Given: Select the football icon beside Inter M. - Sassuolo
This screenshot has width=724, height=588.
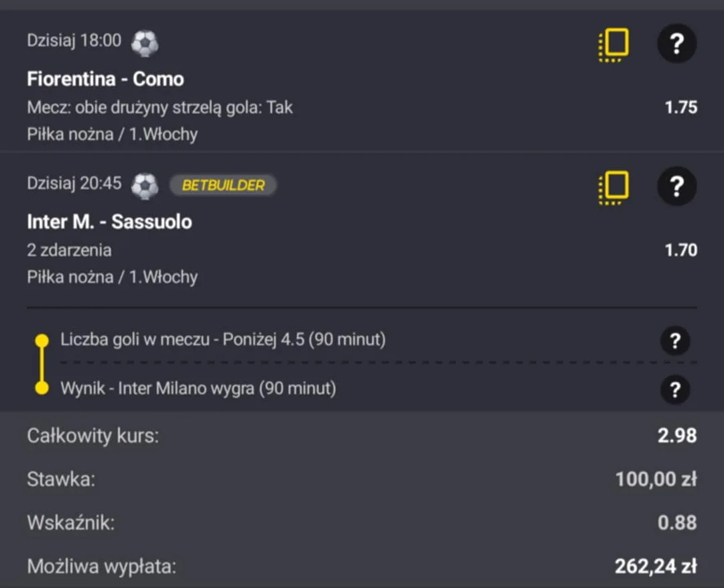Looking at the screenshot, I should pyautogui.click(x=145, y=186).
